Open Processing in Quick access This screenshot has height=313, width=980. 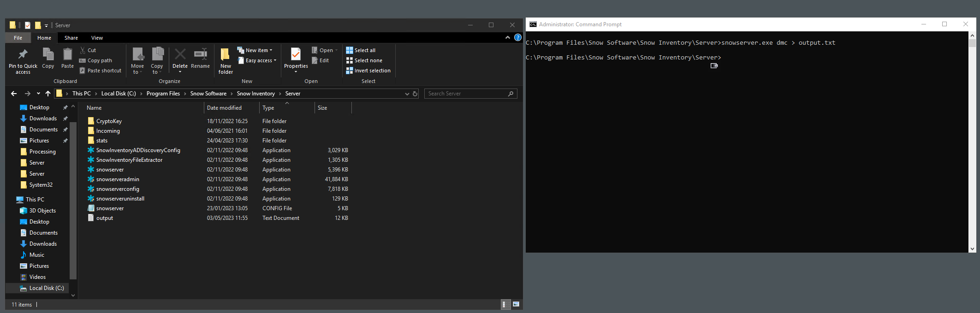[x=42, y=152]
